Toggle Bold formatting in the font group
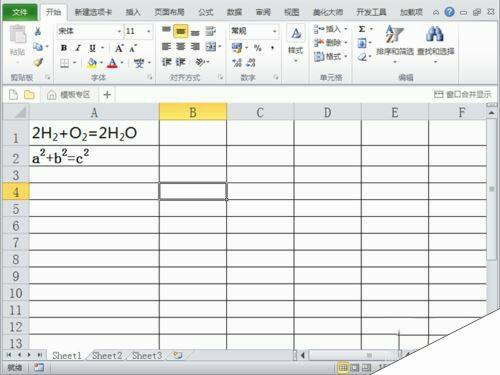The height and width of the screenshot is (375, 500). coord(64,48)
